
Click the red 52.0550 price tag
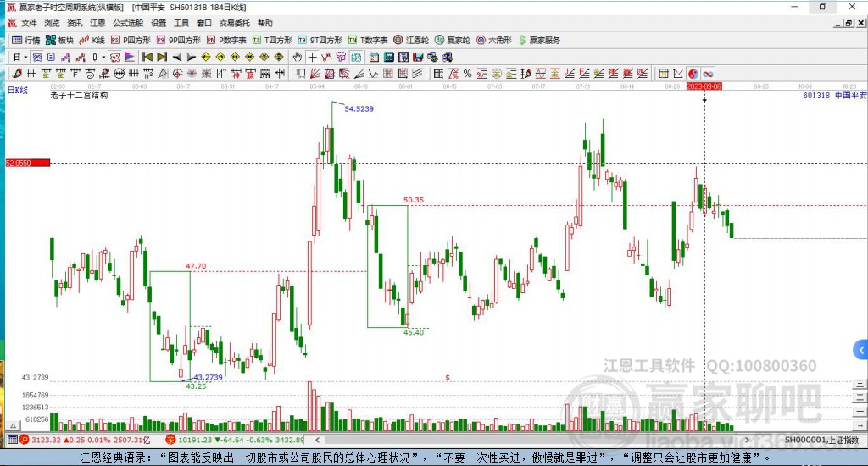(28, 163)
